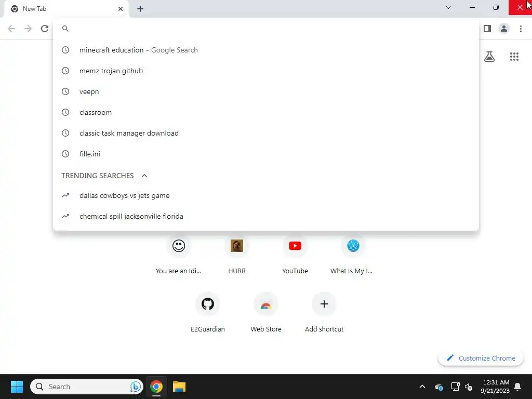The image size is (532, 399).
Task: Go forward with the forward arrow
Action: point(28,29)
